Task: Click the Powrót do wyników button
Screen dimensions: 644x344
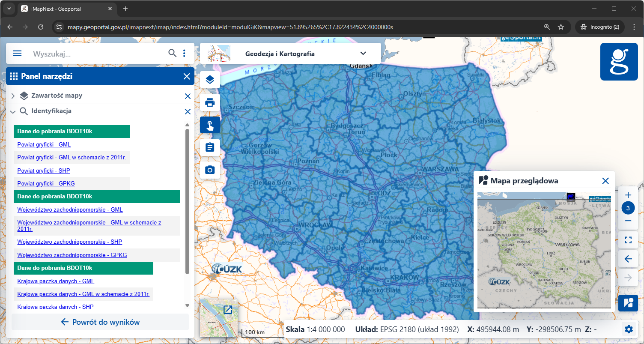Action: tap(100, 322)
